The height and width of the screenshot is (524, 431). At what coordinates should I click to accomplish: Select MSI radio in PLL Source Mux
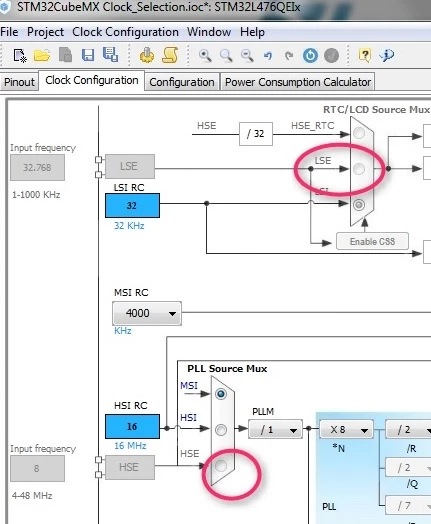[221, 394]
